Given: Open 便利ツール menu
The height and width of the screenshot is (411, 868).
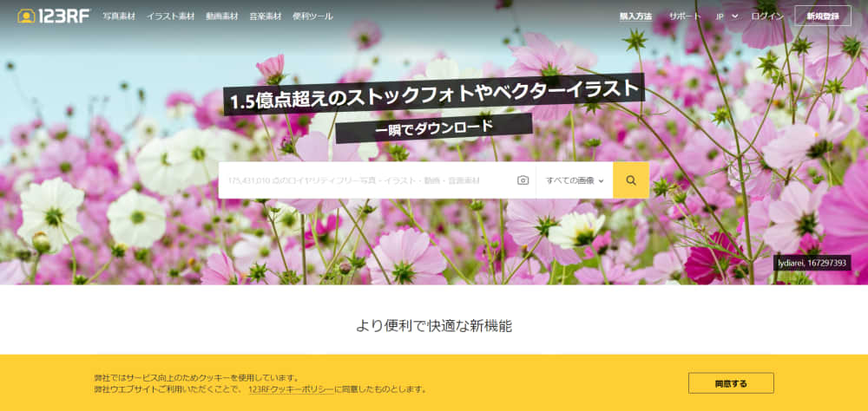Looking at the screenshot, I should [312, 16].
